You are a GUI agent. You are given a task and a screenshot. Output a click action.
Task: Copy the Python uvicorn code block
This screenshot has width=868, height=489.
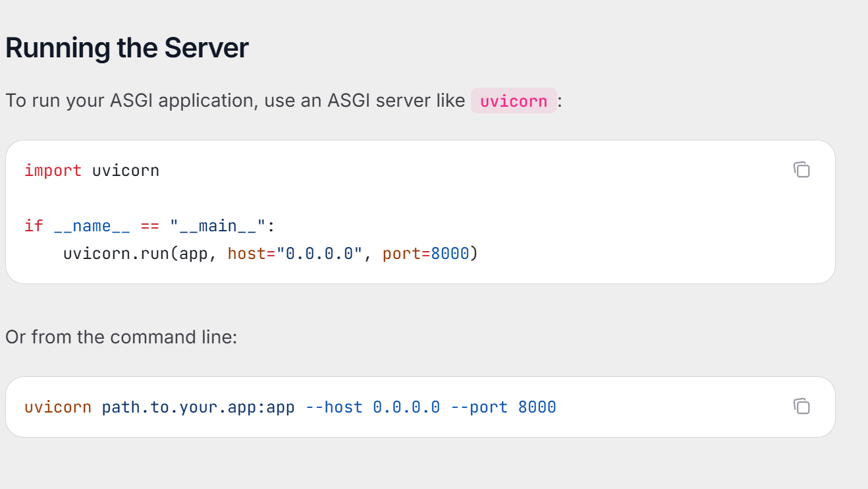click(x=801, y=169)
